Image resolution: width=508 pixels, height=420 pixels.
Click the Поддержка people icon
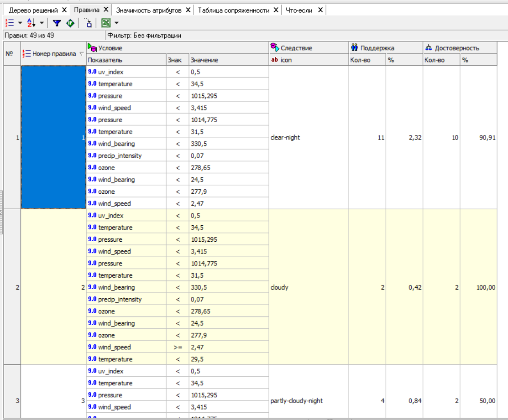(355, 47)
